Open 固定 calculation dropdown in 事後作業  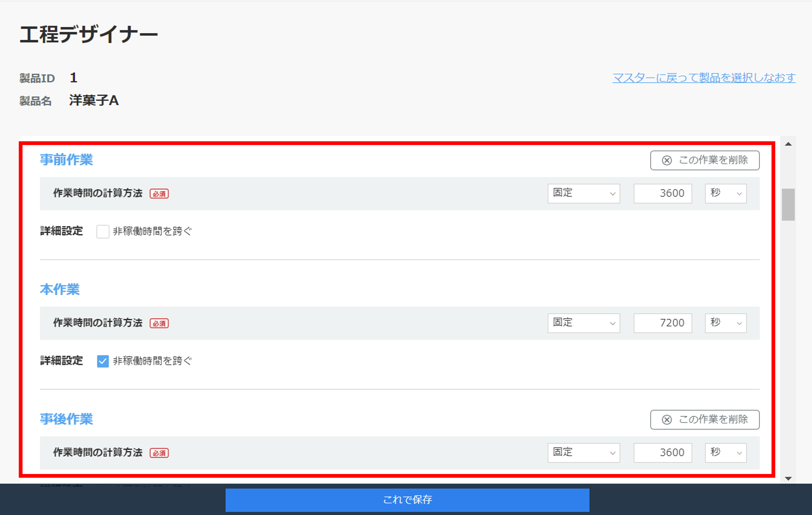tap(584, 453)
